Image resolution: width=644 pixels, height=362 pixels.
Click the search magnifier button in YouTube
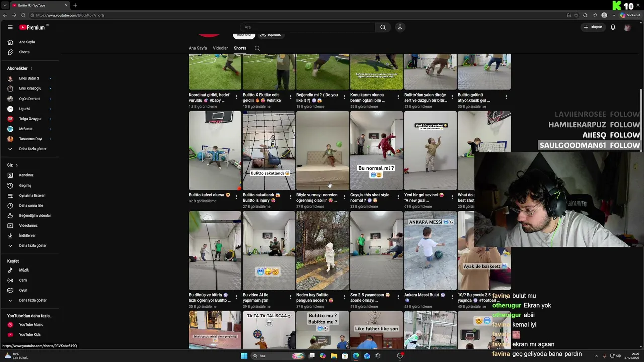[383, 27]
